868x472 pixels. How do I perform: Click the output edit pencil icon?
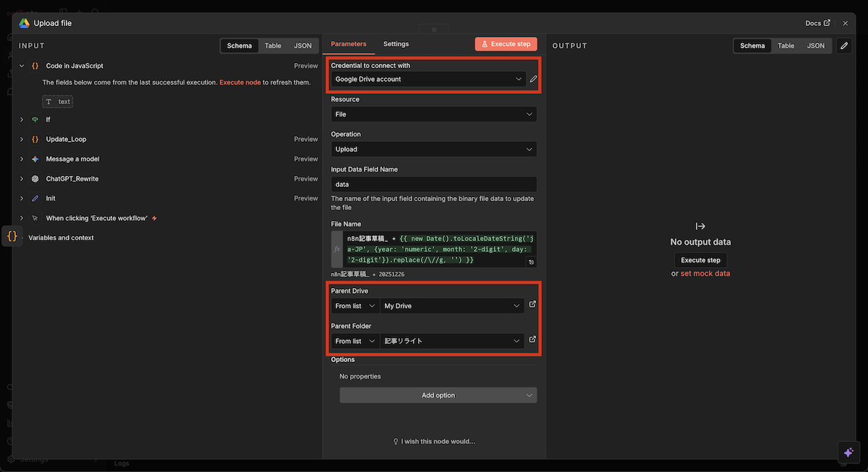(843, 46)
